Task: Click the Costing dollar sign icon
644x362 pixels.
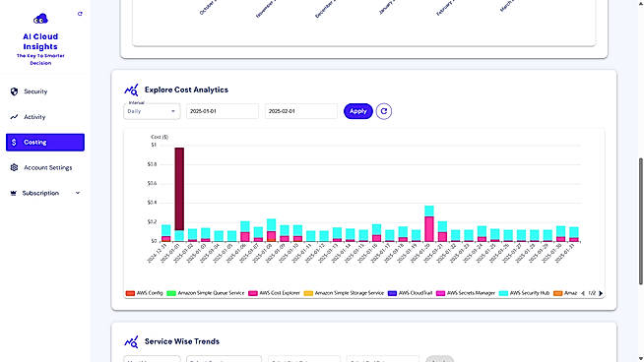Action: tap(14, 142)
